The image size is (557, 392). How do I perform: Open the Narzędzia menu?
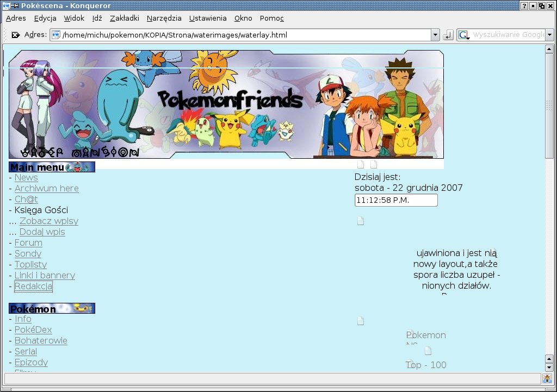(164, 18)
